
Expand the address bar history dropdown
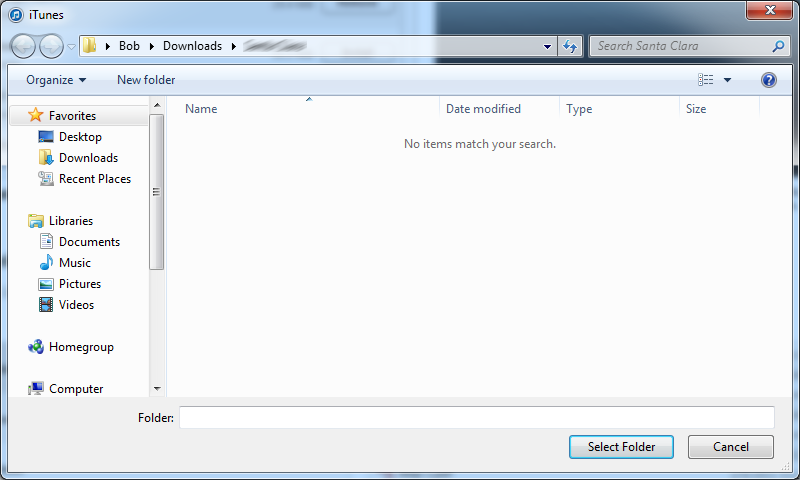(547, 46)
